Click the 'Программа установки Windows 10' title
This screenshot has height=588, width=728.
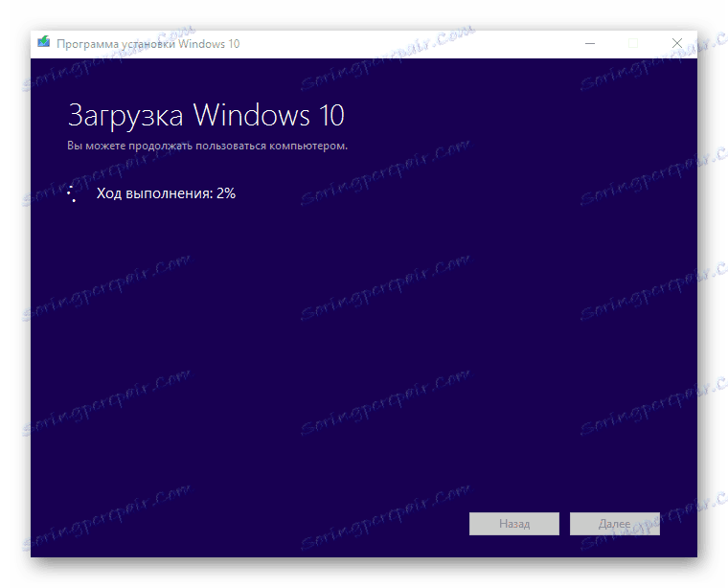[x=148, y=44]
